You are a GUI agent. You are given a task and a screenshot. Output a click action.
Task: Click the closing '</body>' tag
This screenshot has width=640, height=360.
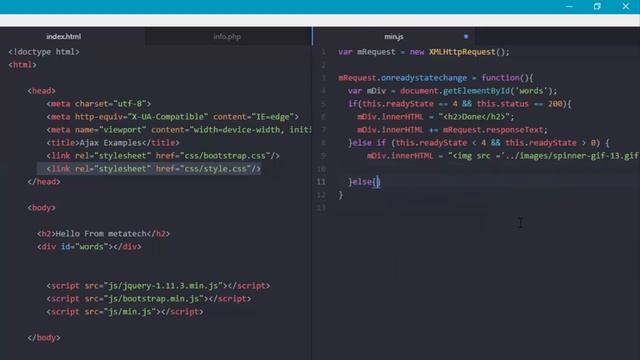click(44, 338)
